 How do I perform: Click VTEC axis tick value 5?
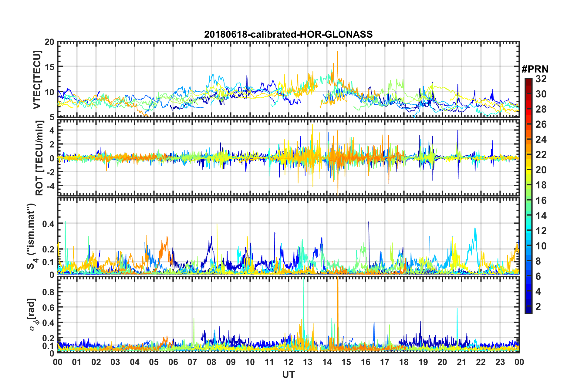pos(52,117)
